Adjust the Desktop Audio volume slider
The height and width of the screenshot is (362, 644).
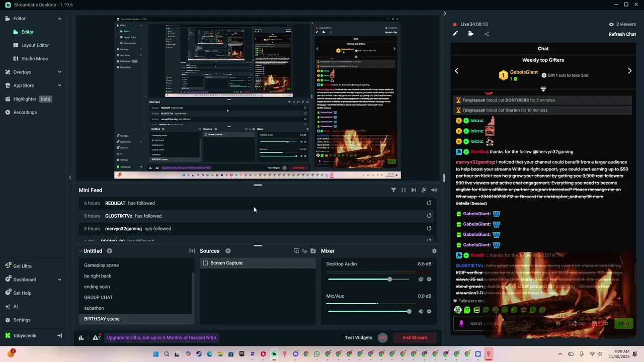pos(369,279)
